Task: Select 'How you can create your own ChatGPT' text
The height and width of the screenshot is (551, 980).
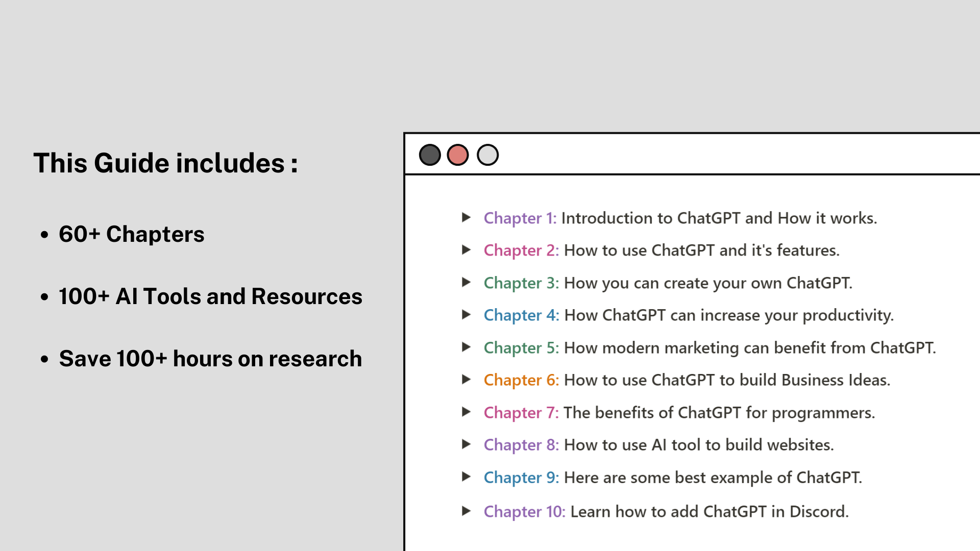Action: (x=708, y=283)
